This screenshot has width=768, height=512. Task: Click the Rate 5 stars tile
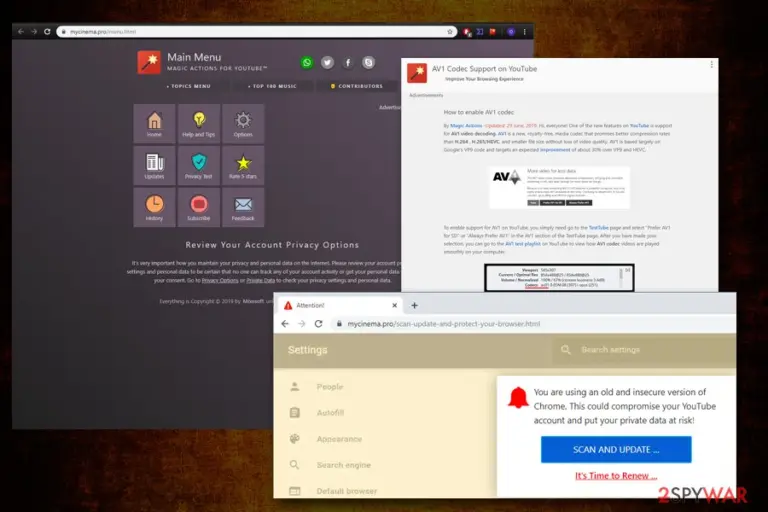[243, 166]
